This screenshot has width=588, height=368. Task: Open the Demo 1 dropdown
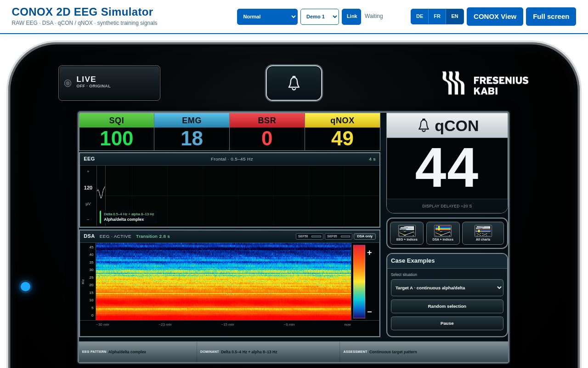[x=320, y=17]
